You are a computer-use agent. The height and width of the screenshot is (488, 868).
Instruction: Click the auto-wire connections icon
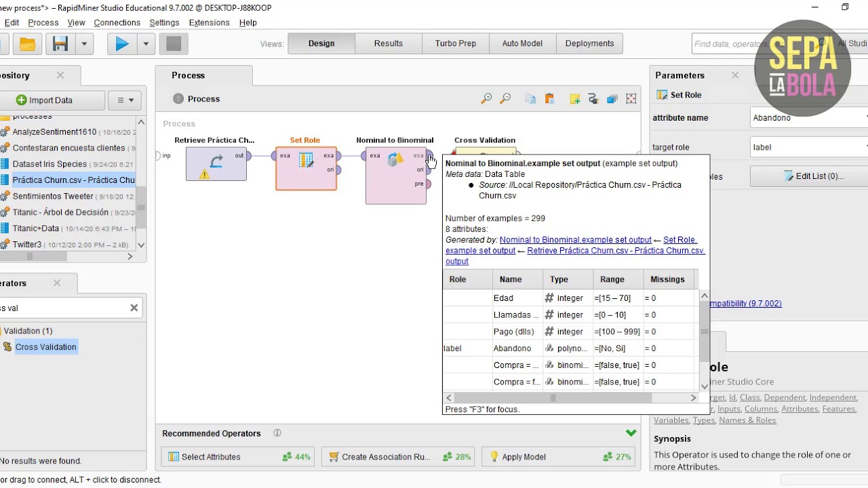593,99
